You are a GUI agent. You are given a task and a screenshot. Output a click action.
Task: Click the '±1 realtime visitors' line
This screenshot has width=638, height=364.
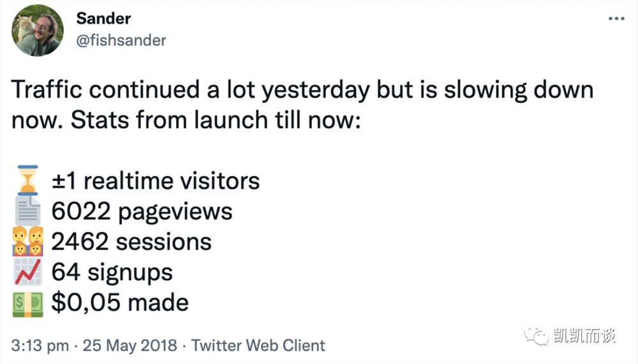pos(156,181)
